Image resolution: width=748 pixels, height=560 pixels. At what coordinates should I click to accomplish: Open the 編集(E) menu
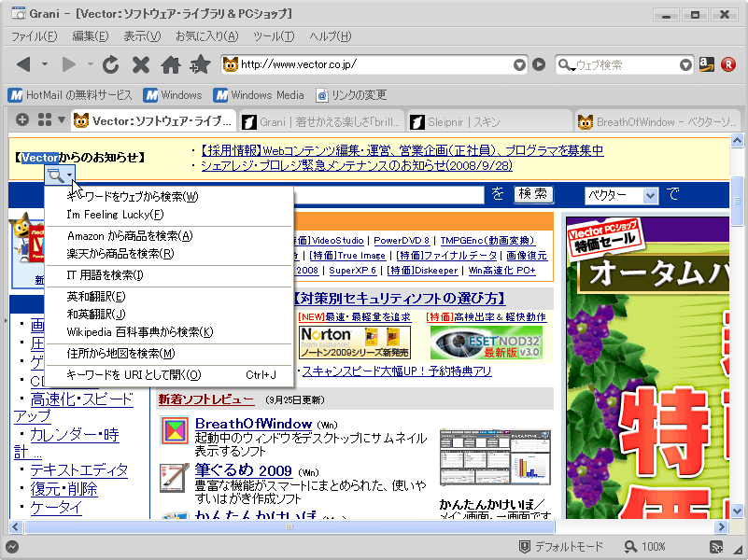point(91,36)
